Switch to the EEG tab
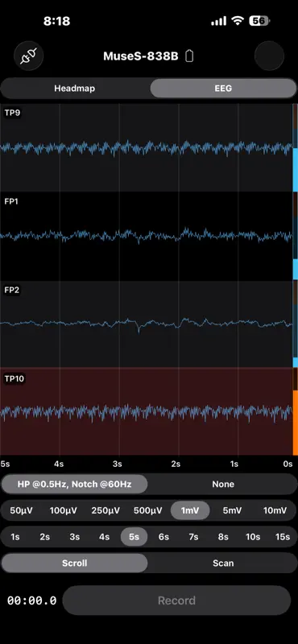Viewport: 298px width, 644px height. [x=223, y=89]
